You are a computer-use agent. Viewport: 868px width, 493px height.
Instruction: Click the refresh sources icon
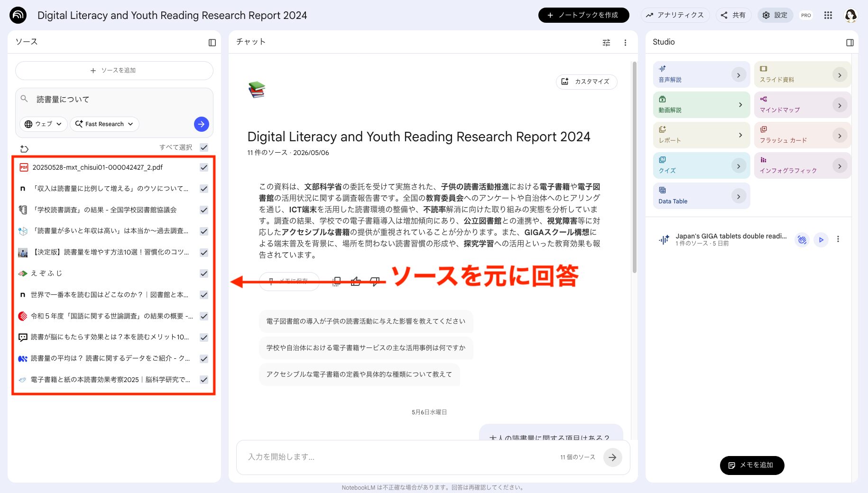point(25,149)
